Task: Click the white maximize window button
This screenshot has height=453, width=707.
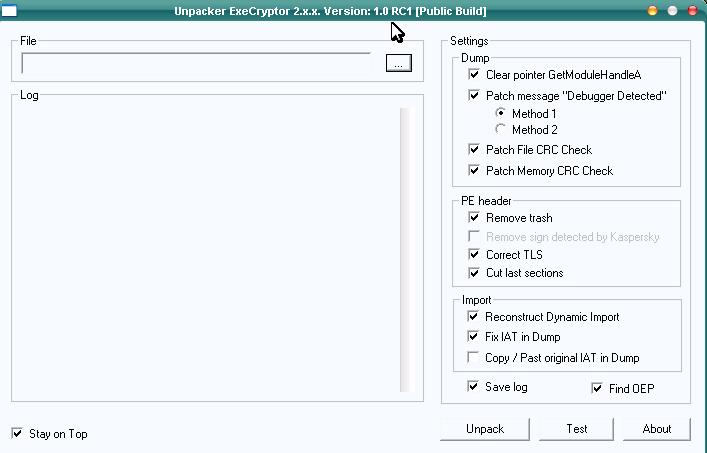Action: (672, 11)
